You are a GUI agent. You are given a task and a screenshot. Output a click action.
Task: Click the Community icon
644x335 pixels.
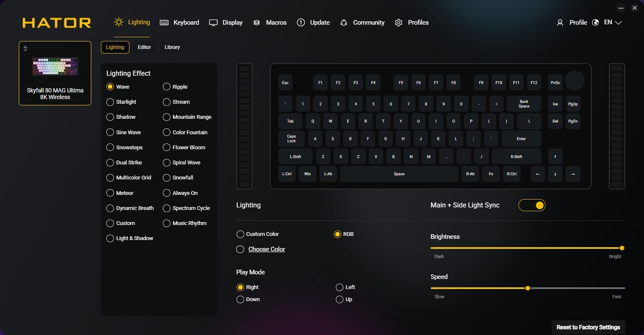point(344,23)
